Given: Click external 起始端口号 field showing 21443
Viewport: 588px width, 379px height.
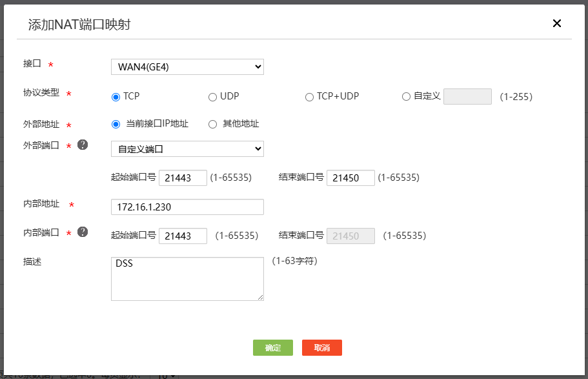Looking at the screenshot, I should (x=183, y=178).
